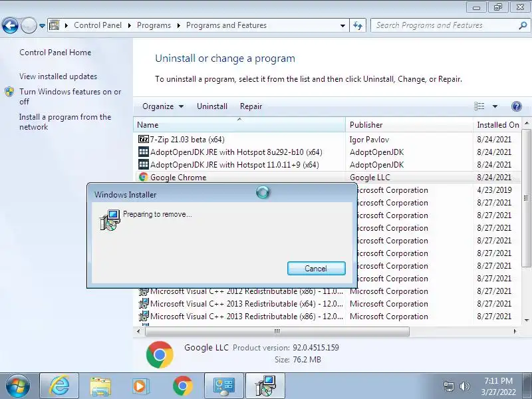532x399 pixels.
Task: Open View installed updates link
Action: click(58, 76)
